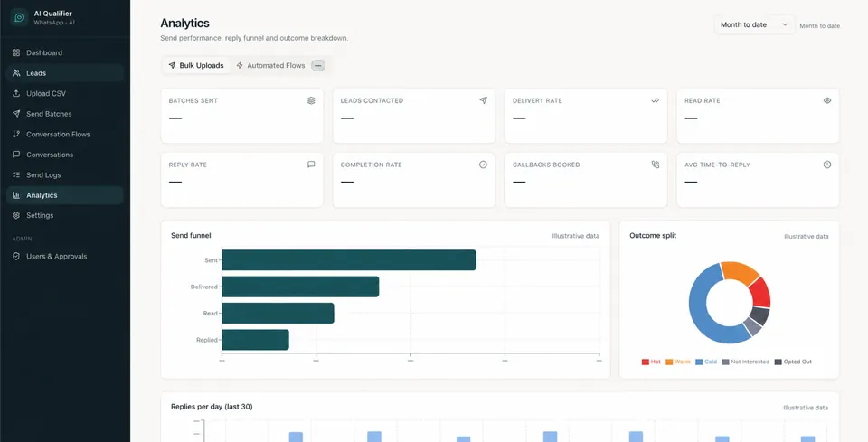
Task: Click the Delivered bar in Send funnel
Action: pyautogui.click(x=300, y=287)
